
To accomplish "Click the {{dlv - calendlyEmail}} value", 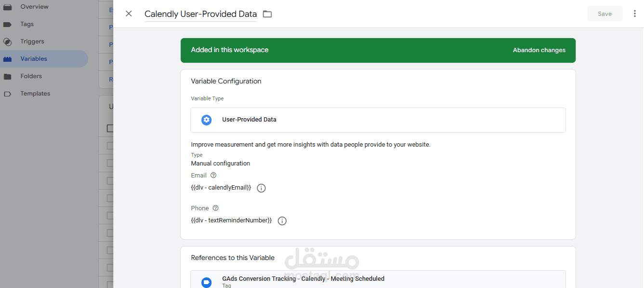I will pos(221,187).
